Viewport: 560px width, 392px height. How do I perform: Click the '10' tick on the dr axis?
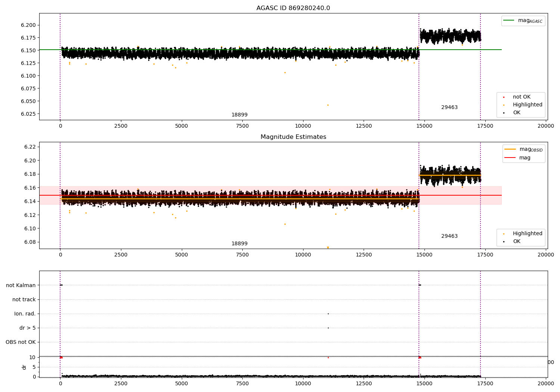32,358
